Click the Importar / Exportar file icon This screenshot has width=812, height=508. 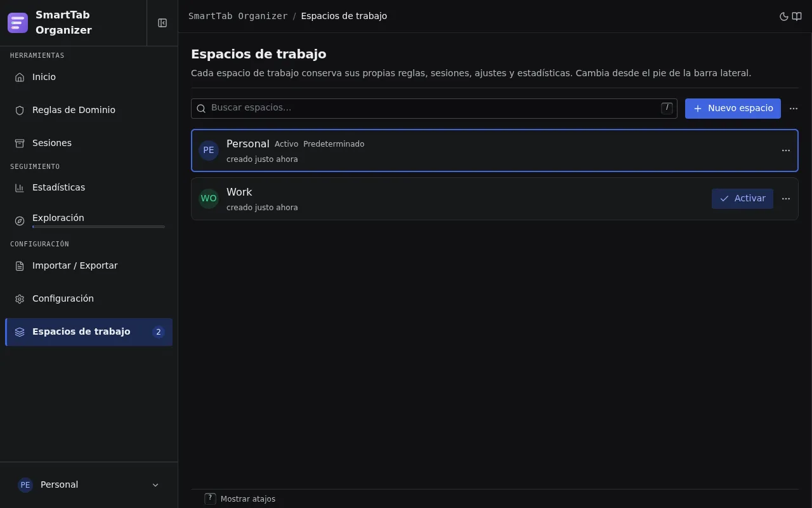20,265
